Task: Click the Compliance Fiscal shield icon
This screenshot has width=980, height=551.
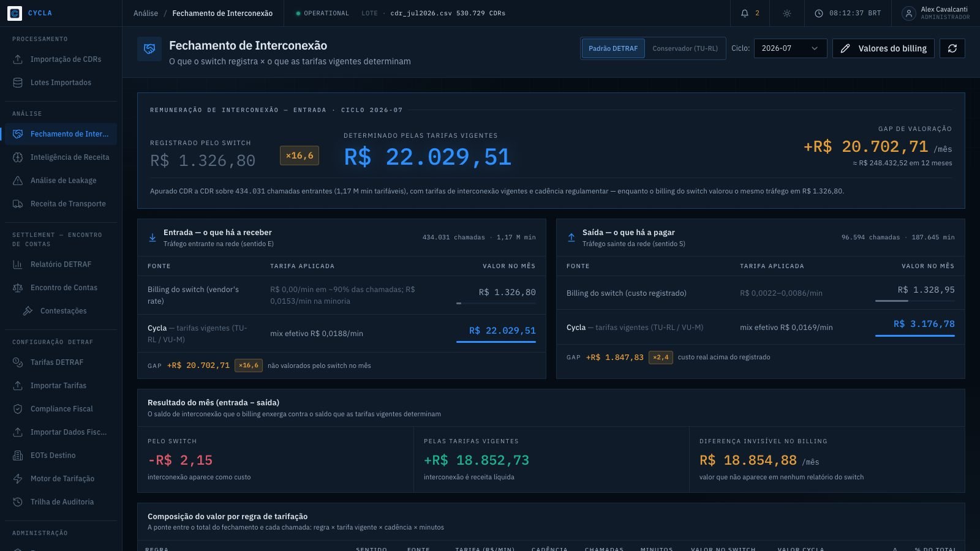Action: pos(18,409)
